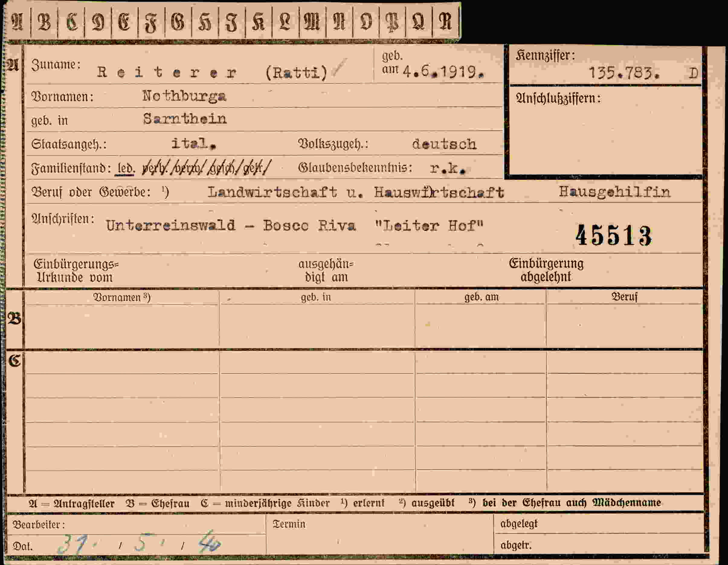Click the handwritten date '31/5/40'
Viewport: 728px width, 565px height.
coord(139,544)
